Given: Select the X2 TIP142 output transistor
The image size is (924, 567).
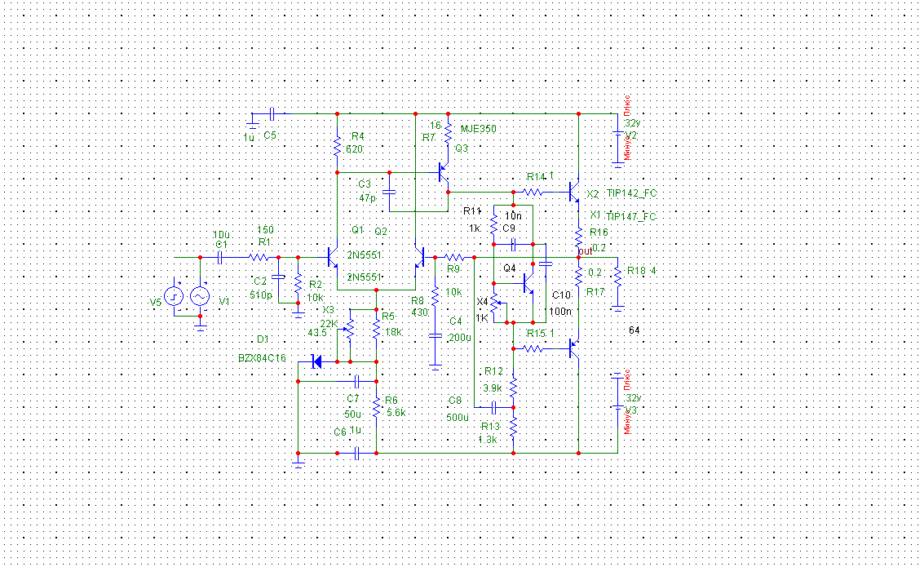Looking at the screenshot, I should click(x=574, y=193).
